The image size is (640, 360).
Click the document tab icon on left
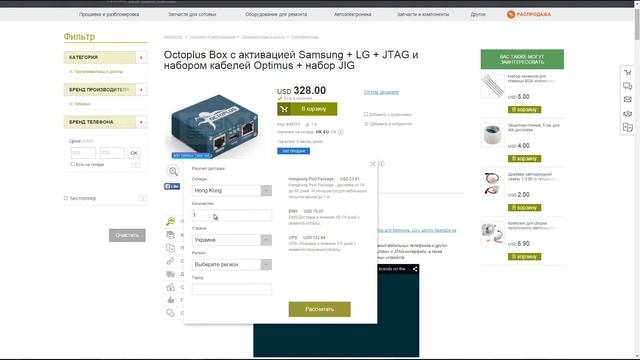171,248
